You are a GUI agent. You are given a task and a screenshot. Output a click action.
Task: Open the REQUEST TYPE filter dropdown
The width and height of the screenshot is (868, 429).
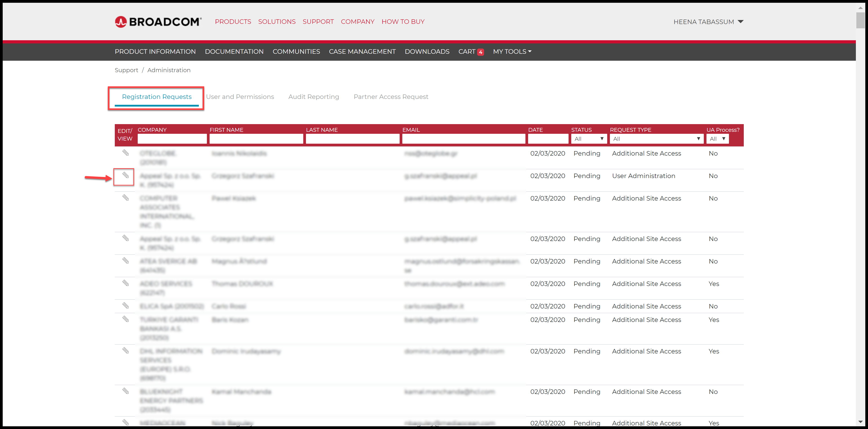[656, 139]
